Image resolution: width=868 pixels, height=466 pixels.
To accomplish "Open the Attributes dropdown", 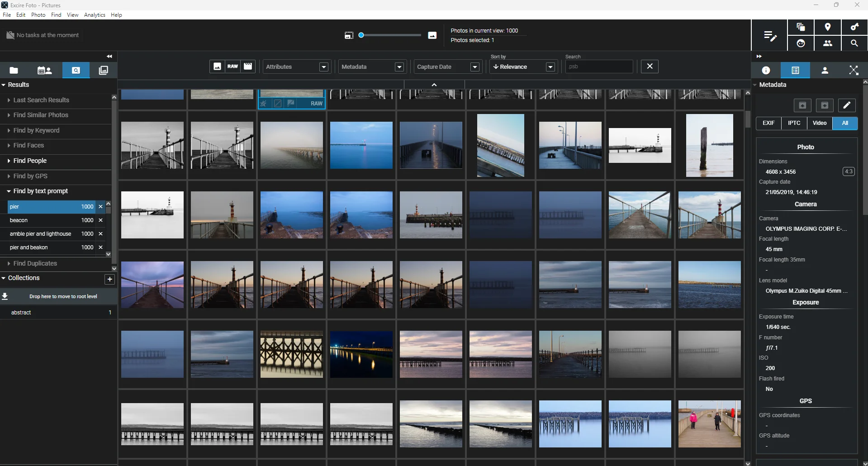I will [x=296, y=67].
